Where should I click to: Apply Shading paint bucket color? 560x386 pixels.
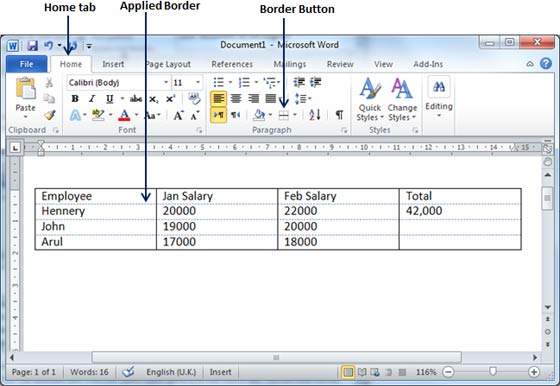pos(259,115)
